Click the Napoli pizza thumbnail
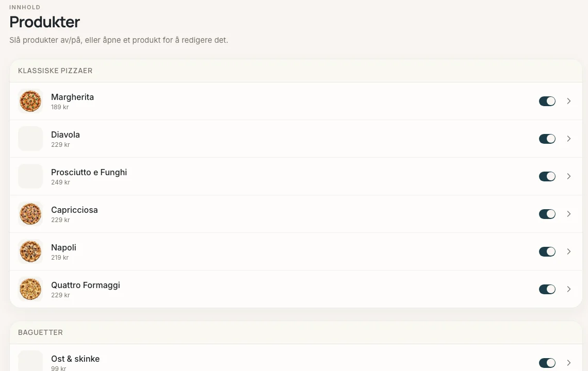The image size is (588, 371). pos(30,251)
